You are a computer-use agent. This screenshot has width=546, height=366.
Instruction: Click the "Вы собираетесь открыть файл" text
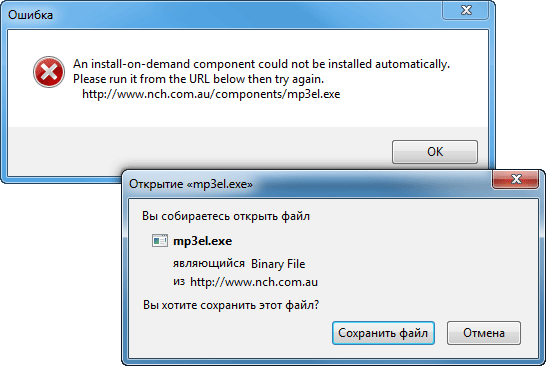click(x=226, y=216)
